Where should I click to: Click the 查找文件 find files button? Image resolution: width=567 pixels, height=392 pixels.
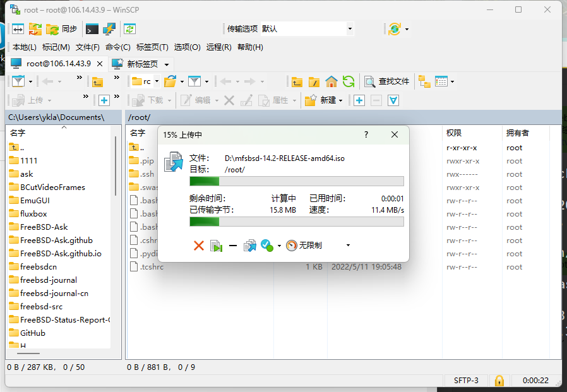tap(387, 81)
